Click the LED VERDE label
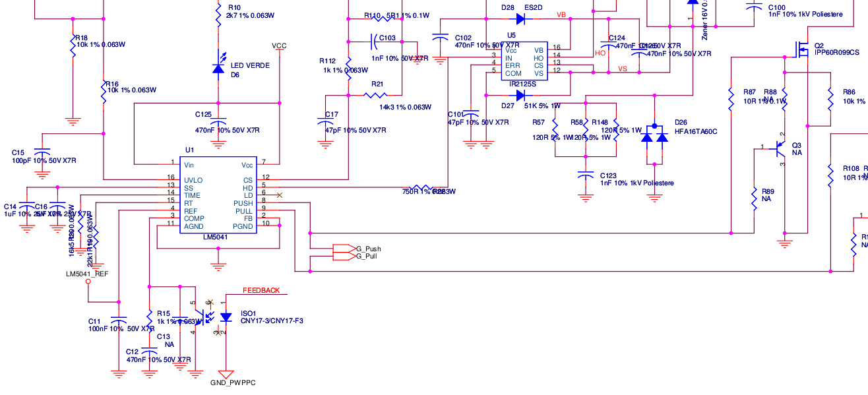868x395 pixels. tap(250, 66)
